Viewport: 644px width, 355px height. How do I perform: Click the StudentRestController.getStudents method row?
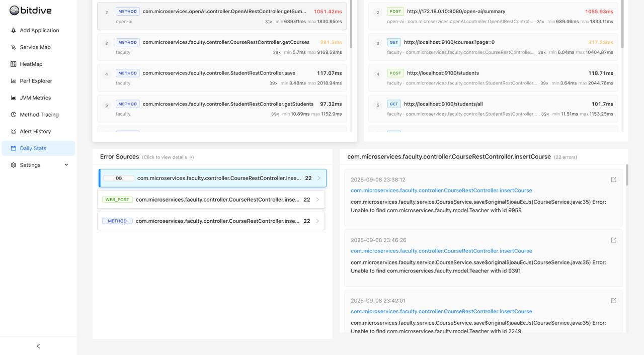click(222, 109)
